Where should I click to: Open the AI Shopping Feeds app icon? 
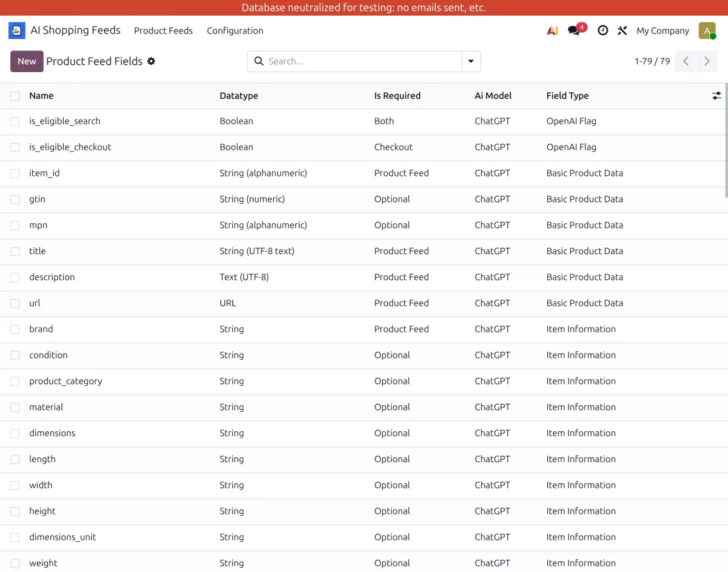(16, 30)
